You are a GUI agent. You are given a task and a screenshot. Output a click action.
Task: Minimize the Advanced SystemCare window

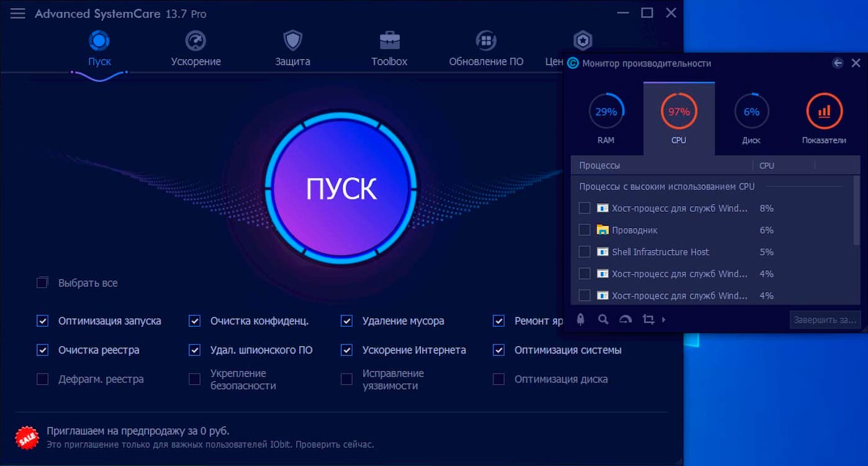click(x=622, y=12)
